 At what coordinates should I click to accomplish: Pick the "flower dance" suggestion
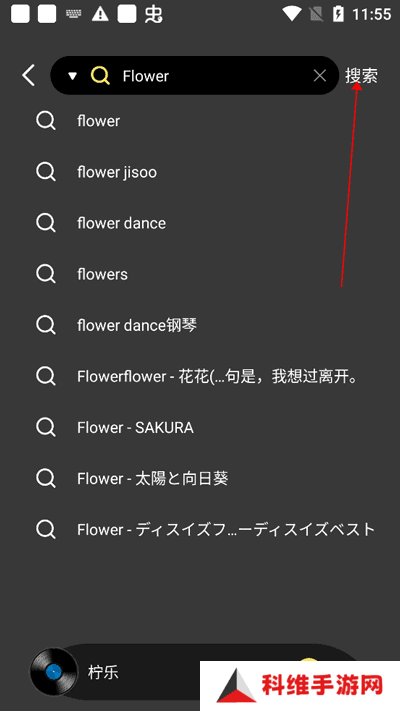point(200,223)
